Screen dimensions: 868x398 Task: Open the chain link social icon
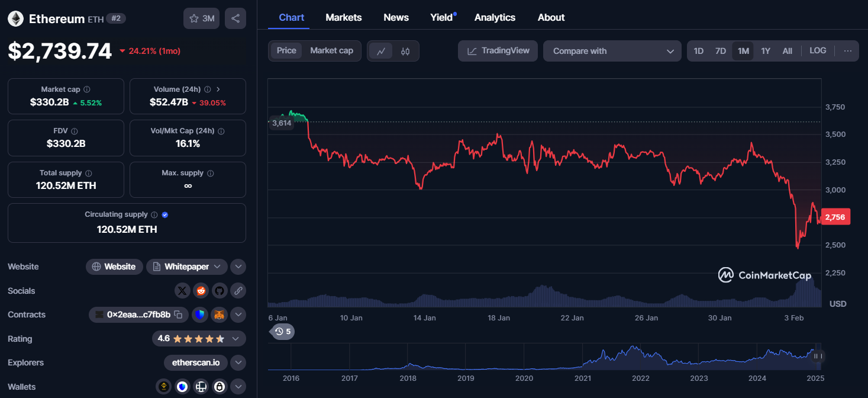pos(238,291)
